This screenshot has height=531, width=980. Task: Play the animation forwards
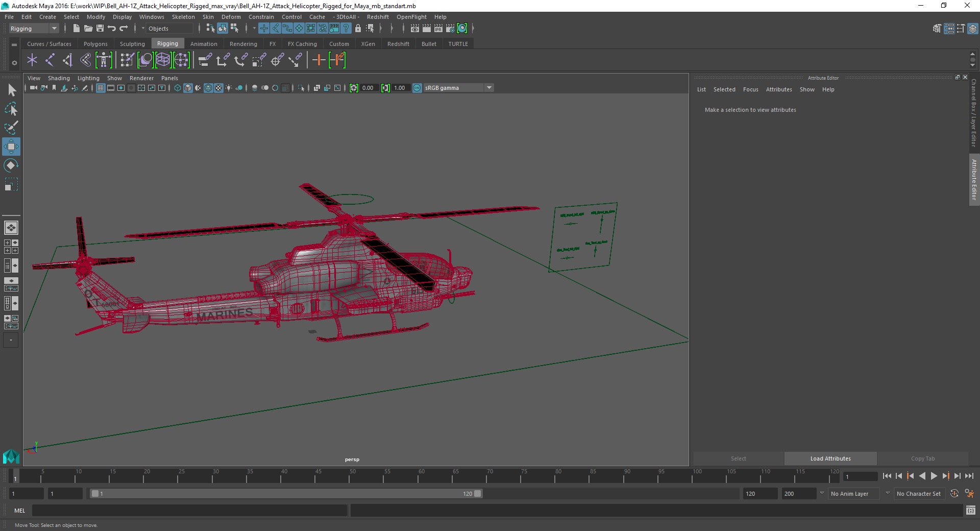point(934,476)
